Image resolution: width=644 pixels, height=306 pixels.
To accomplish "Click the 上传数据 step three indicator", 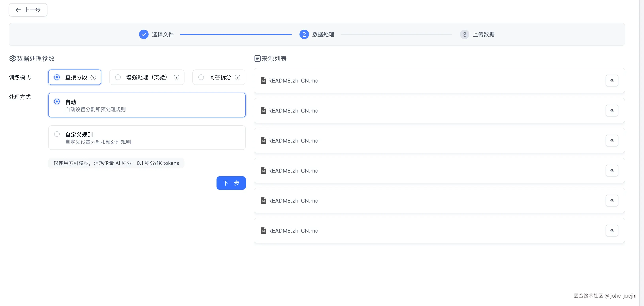I will click(464, 35).
